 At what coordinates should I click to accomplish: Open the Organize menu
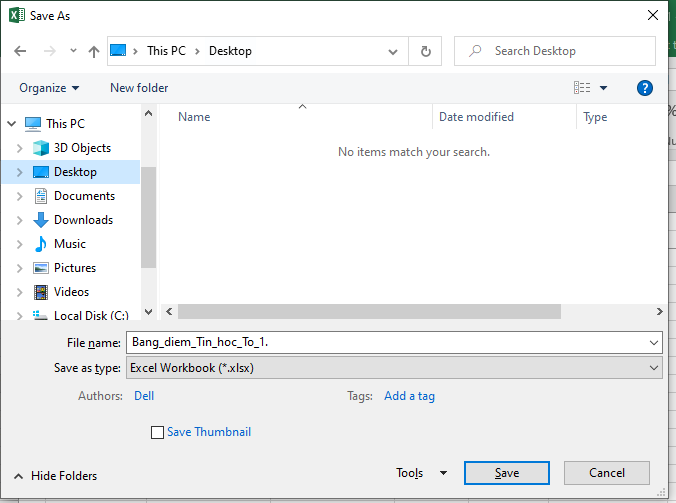coord(49,88)
